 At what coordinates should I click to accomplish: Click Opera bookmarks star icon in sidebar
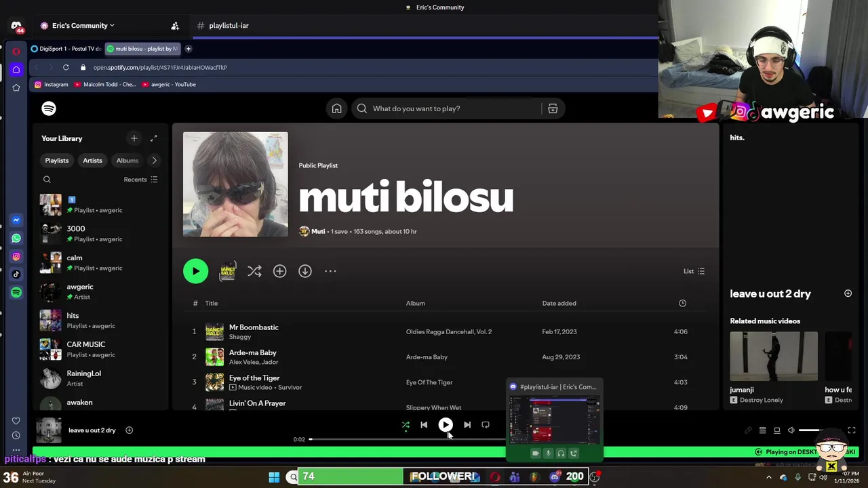16,87
